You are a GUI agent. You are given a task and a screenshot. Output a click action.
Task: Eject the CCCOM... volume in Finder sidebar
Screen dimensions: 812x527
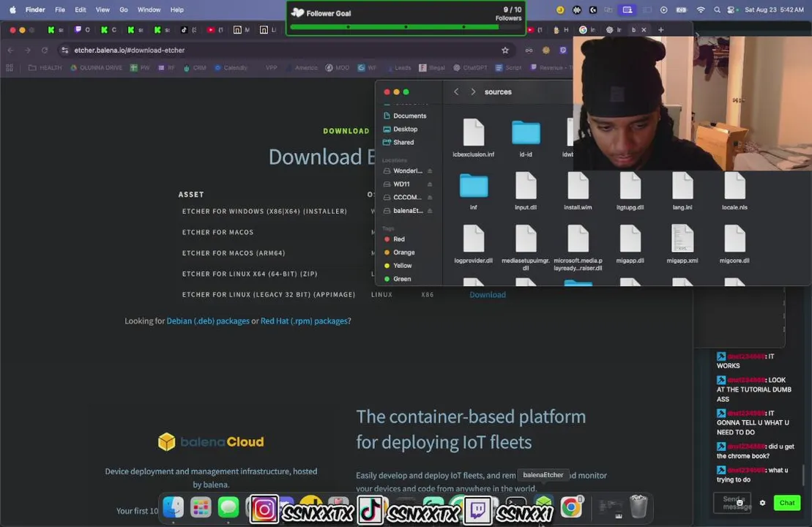pyautogui.click(x=430, y=197)
